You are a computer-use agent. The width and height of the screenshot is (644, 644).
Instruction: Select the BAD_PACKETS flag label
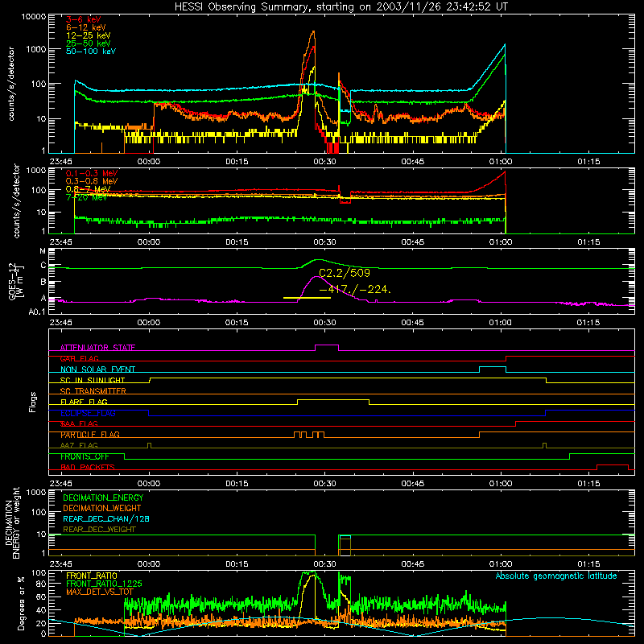(x=88, y=468)
